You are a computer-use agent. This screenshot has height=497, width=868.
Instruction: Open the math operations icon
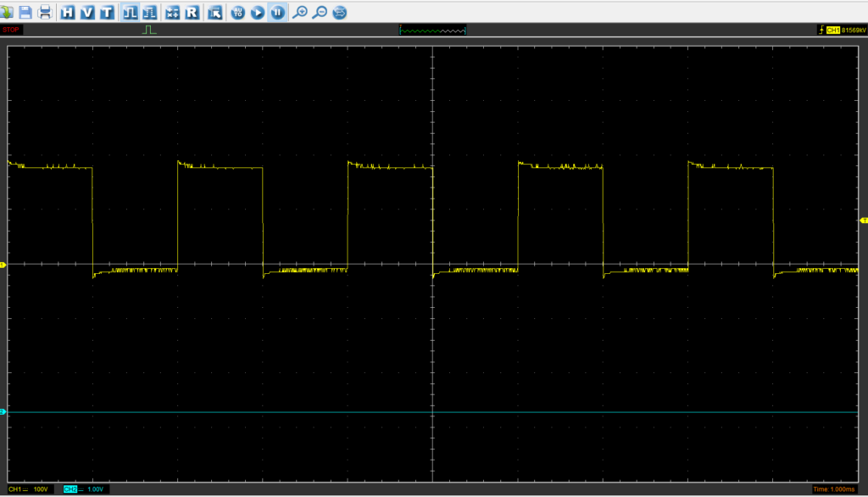[172, 12]
